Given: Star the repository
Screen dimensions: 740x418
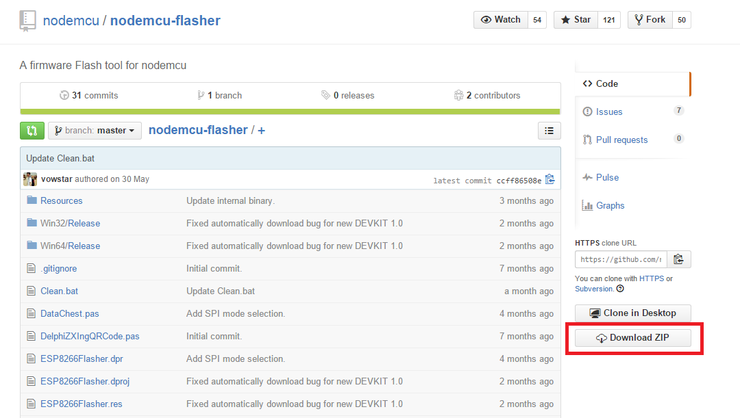Looking at the screenshot, I should click(x=576, y=20).
